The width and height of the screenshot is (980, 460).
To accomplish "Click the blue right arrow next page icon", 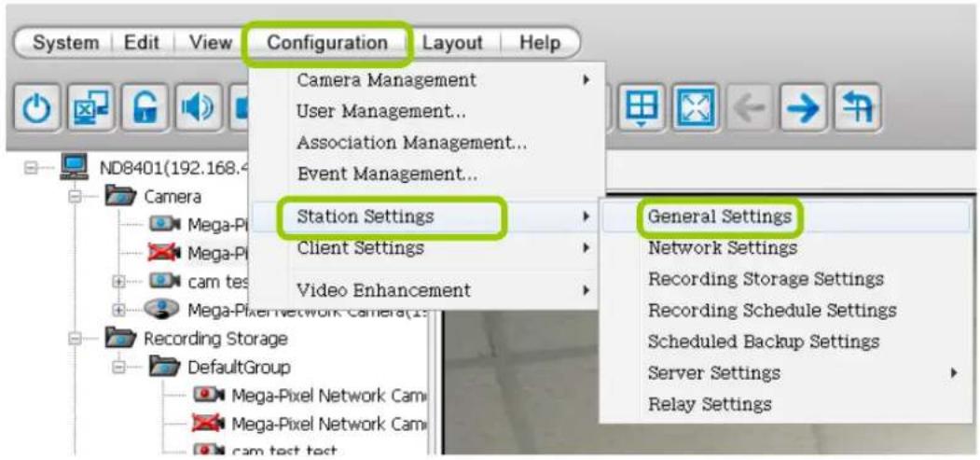I will tap(804, 107).
